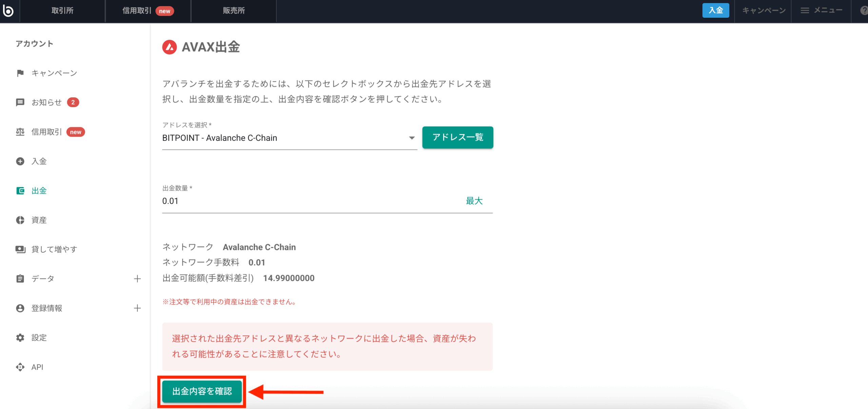Expand the データ section plus sign
This screenshot has height=409, width=868.
tap(137, 279)
